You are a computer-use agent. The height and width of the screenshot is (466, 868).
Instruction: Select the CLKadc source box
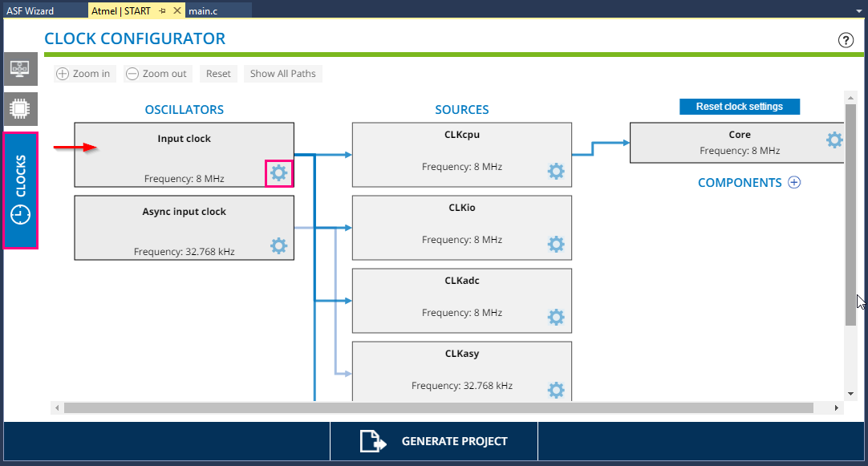pos(462,301)
